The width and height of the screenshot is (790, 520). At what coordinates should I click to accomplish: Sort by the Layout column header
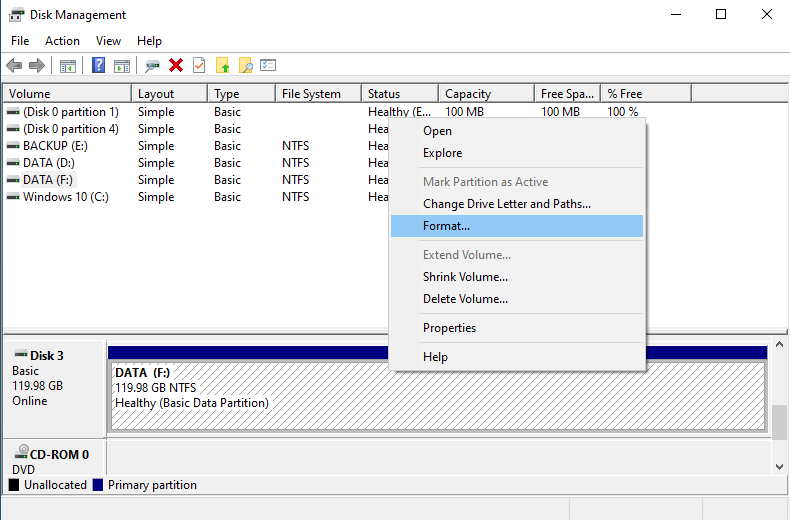pyautogui.click(x=170, y=94)
